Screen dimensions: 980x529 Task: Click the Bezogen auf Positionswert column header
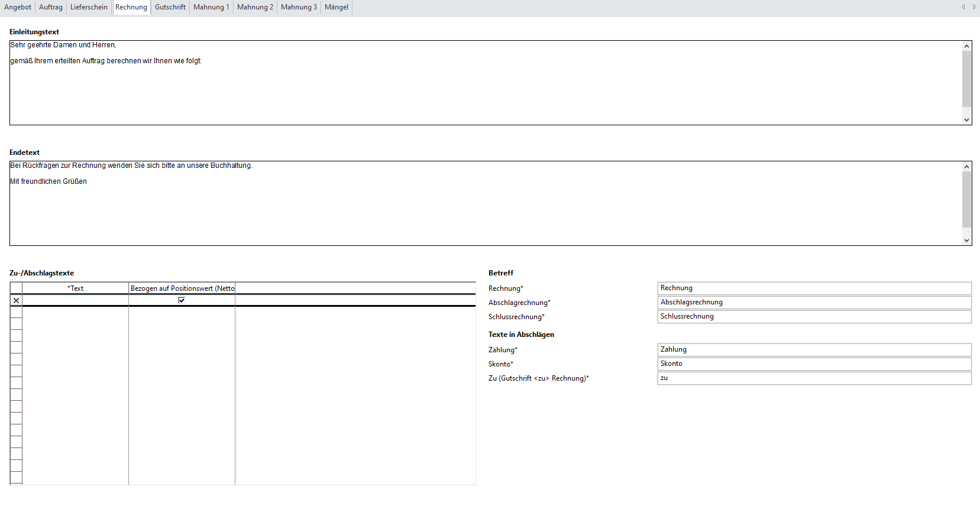[182, 288]
